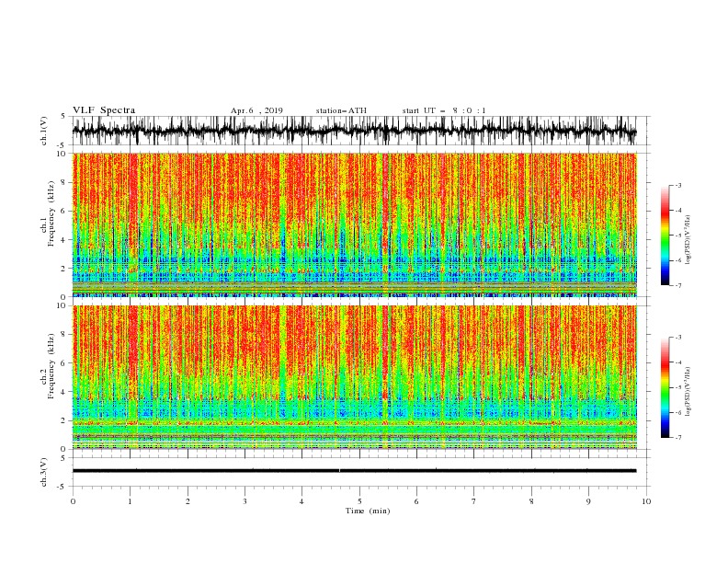Click time axis tick label "3"
The image size is (728, 563).
coord(245,501)
